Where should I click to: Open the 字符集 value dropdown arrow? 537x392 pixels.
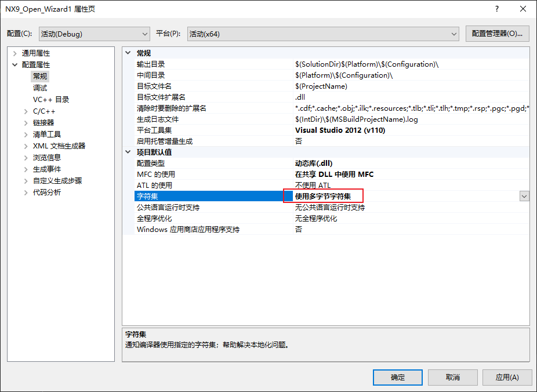coord(524,197)
